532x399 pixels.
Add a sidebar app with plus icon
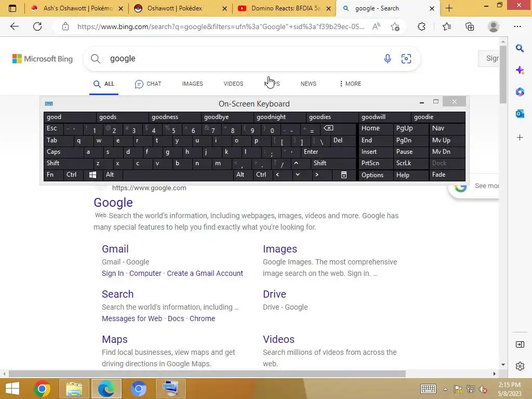pyautogui.click(x=520, y=137)
